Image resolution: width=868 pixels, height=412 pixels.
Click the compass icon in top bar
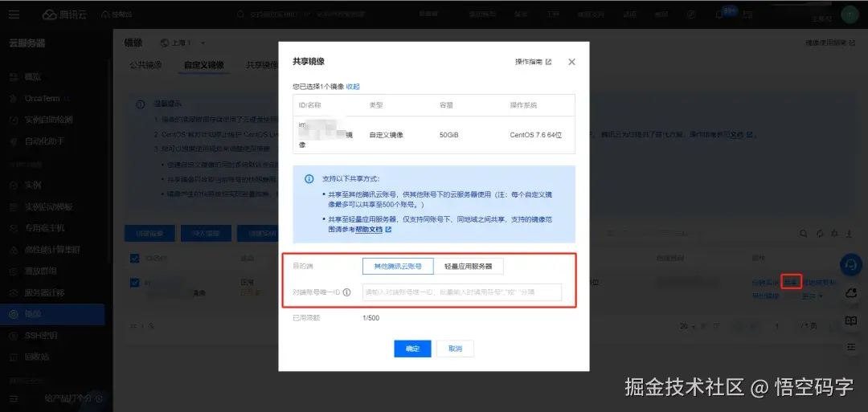[x=691, y=14]
